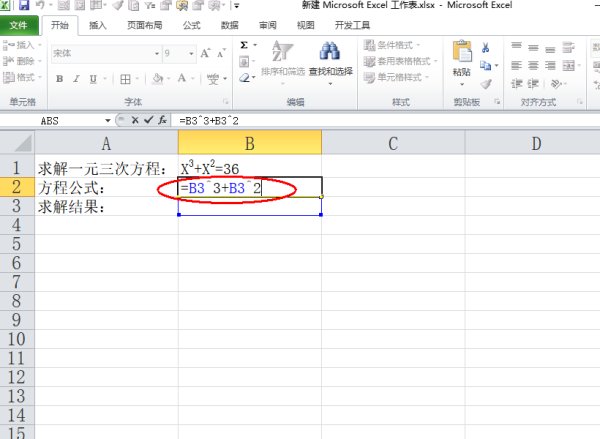Screen dimensions: 600x439
Task: Click the phonetic guide 文 icon
Action: click(x=213, y=79)
